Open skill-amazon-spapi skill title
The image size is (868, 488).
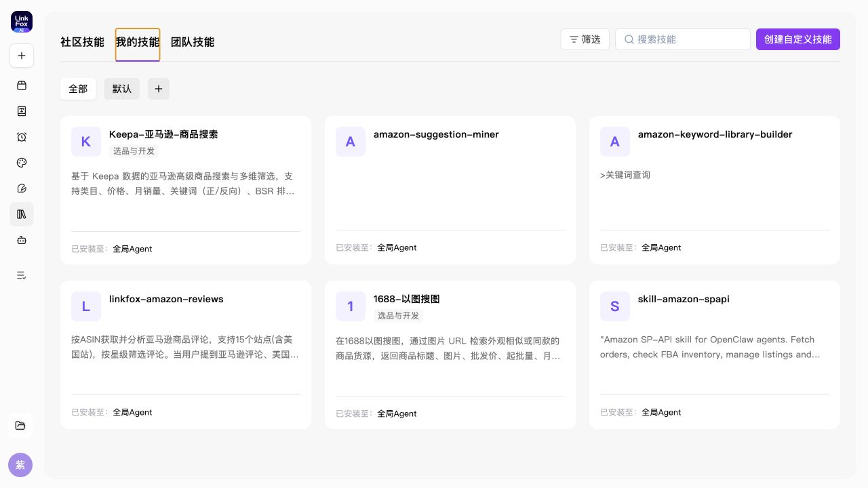click(684, 299)
